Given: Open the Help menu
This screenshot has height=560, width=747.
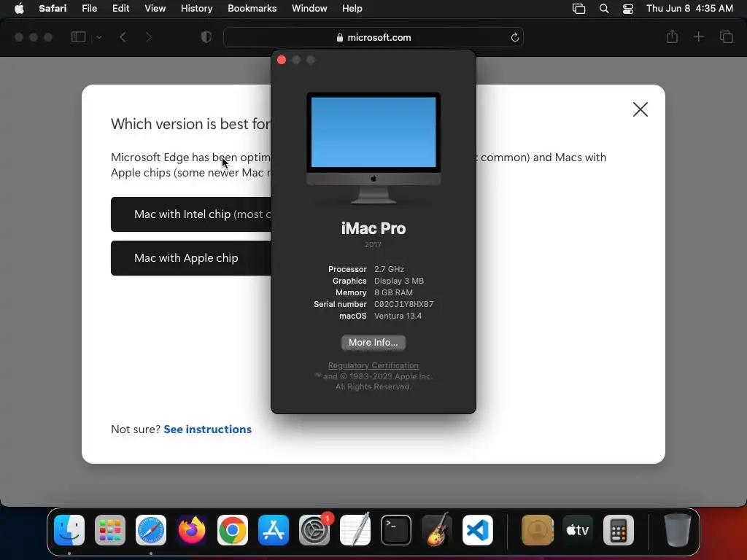Looking at the screenshot, I should click(x=352, y=9).
